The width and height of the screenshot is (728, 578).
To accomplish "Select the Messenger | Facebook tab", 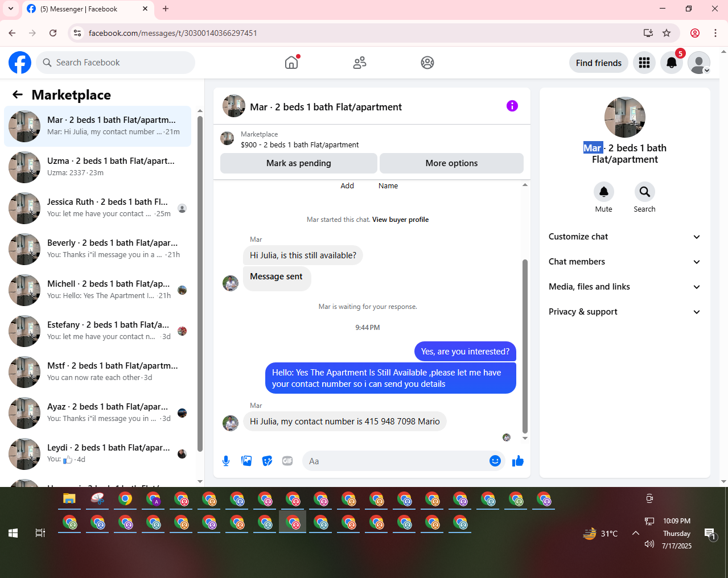I will (88, 9).
